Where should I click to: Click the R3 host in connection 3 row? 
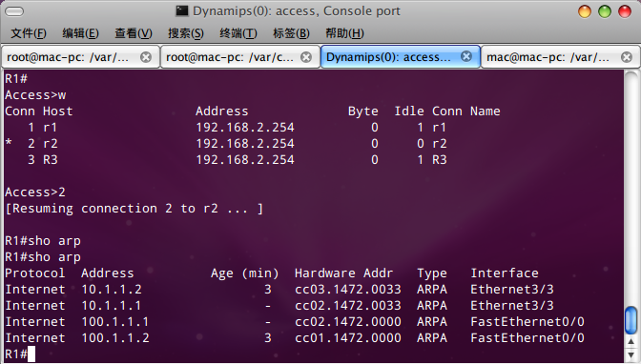coord(51,160)
